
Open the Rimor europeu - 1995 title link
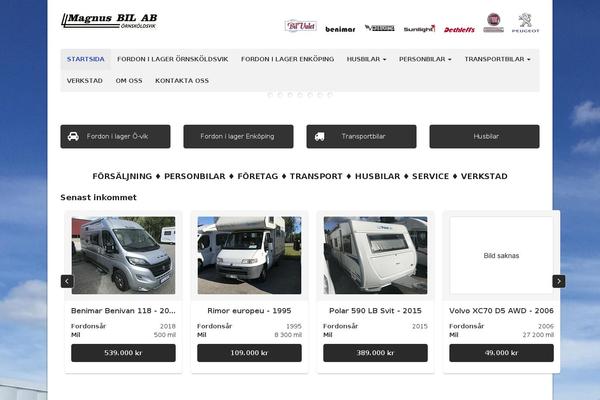(x=249, y=311)
